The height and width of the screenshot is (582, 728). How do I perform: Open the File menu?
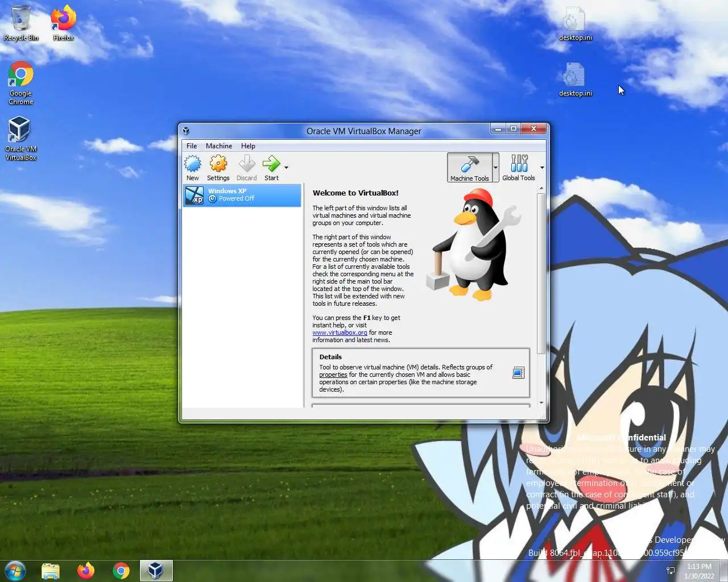pos(192,146)
